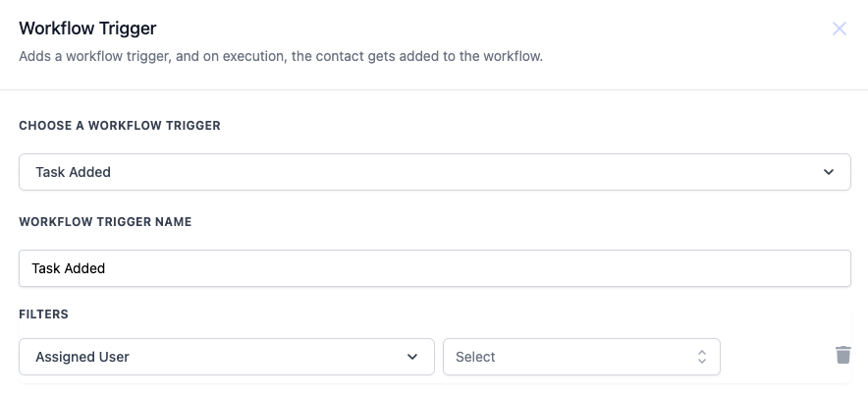Click the right end of the trigger name field
This screenshot has height=400, width=868.
[825, 268]
